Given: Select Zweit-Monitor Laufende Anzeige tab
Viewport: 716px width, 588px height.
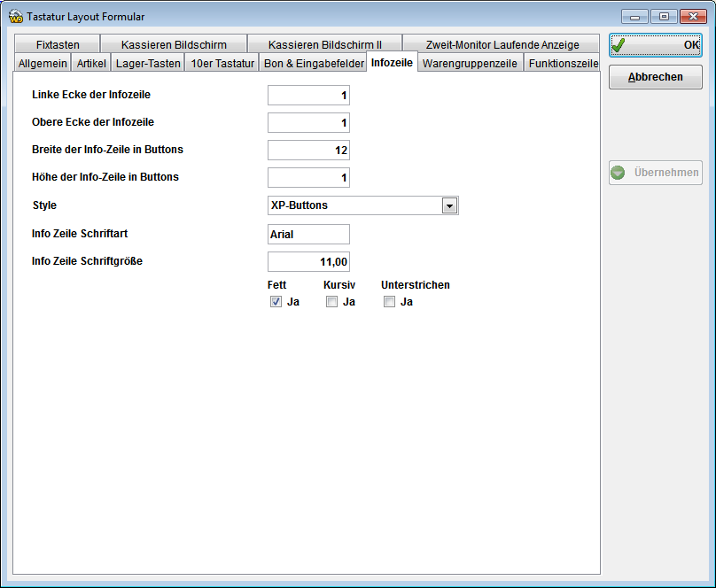Looking at the screenshot, I should click(x=502, y=44).
